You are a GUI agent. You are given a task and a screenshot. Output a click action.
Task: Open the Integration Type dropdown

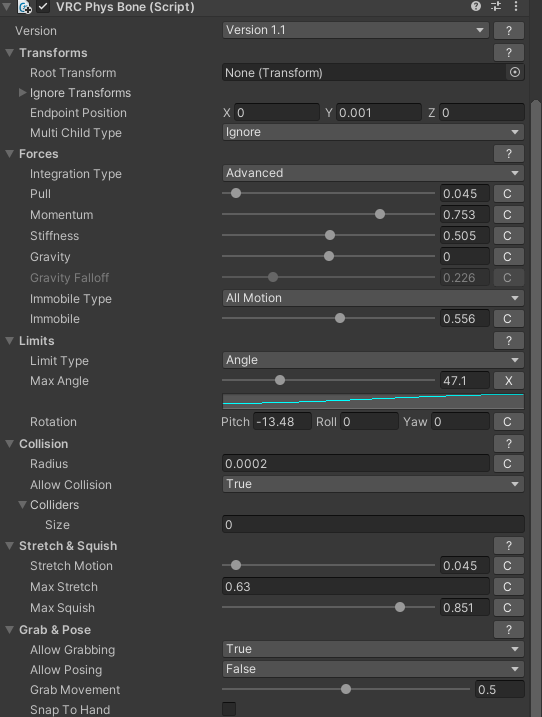point(373,173)
